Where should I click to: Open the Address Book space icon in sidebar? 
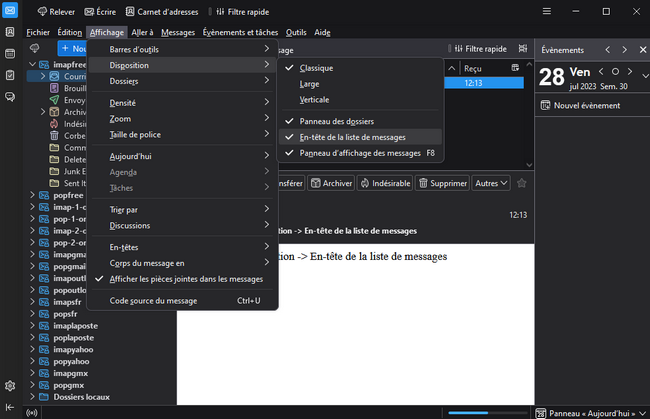click(x=10, y=32)
